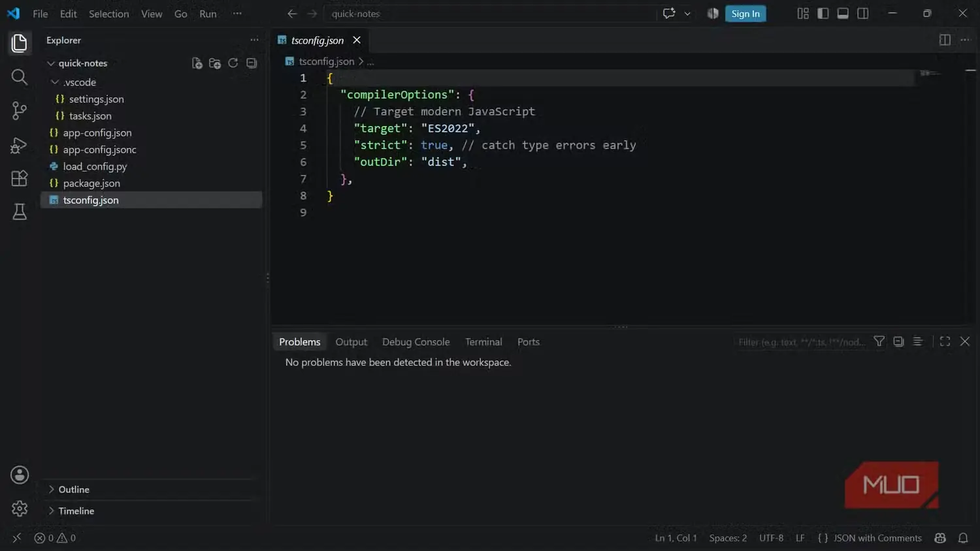980x551 pixels.
Task: Toggle problems view as table or tree
Action: pyautogui.click(x=917, y=341)
